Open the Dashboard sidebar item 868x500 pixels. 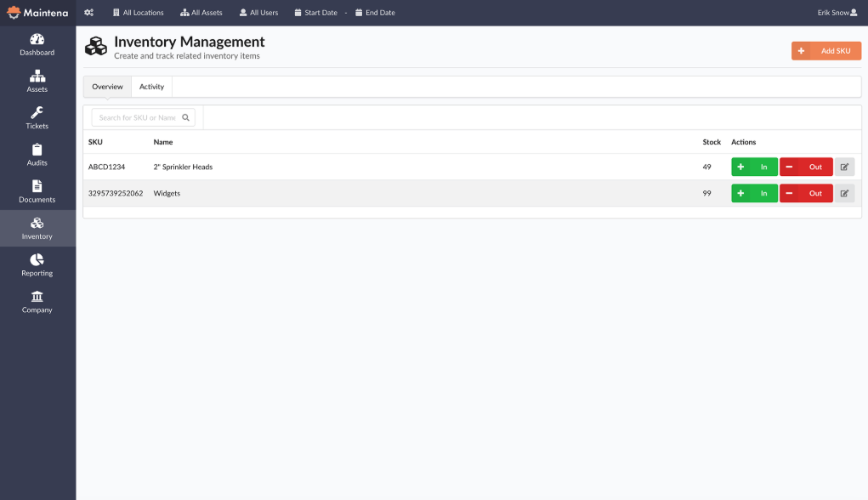37,45
